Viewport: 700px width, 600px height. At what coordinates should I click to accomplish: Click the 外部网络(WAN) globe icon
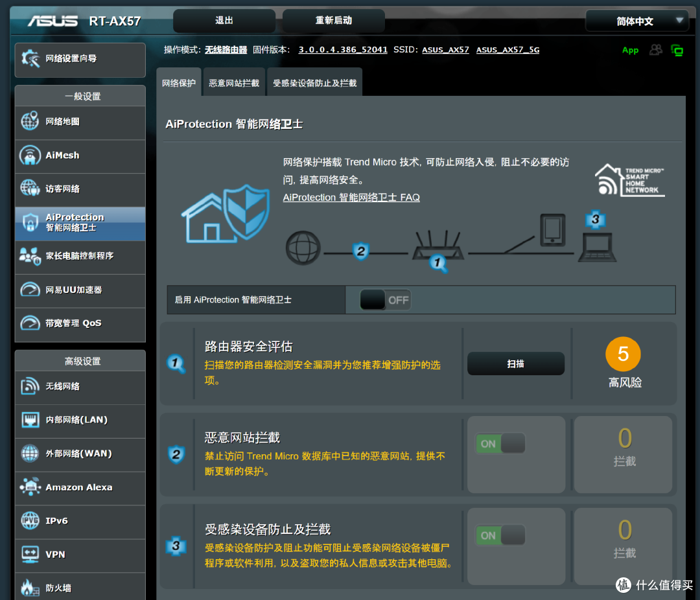[x=30, y=454]
